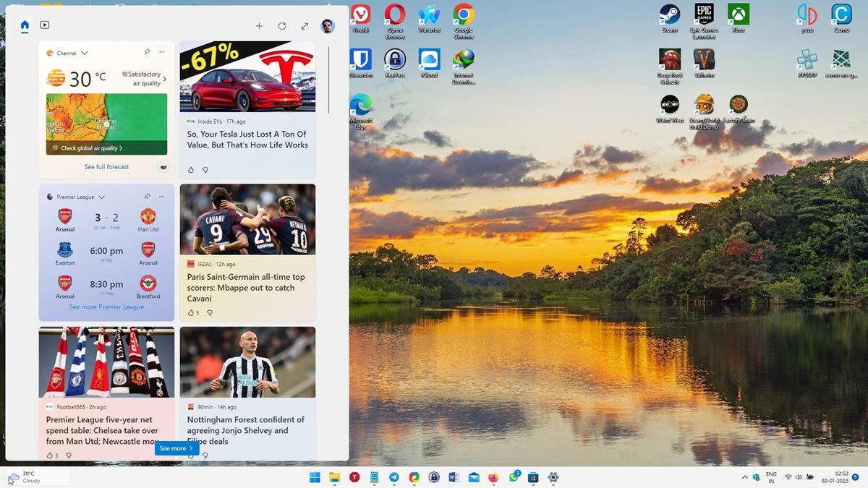868x488 pixels.
Task: Expand the Premier League dropdown
Action: (x=102, y=197)
